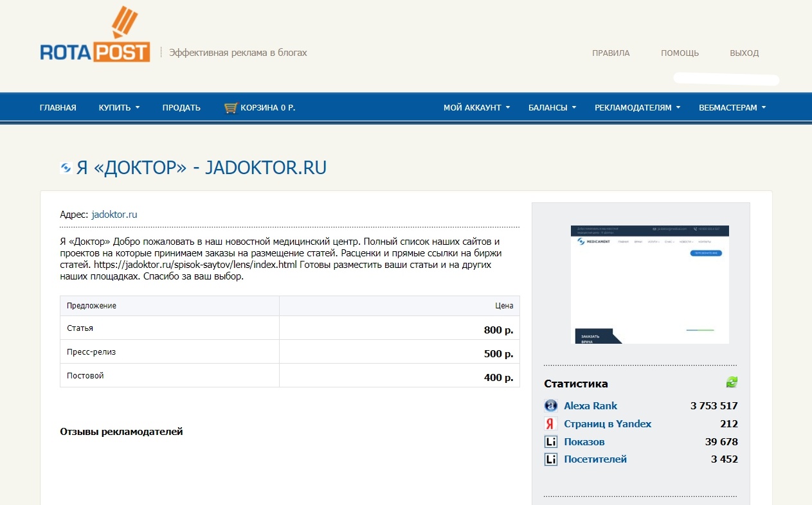Open the Вебмастерам dropdown

coord(732,108)
